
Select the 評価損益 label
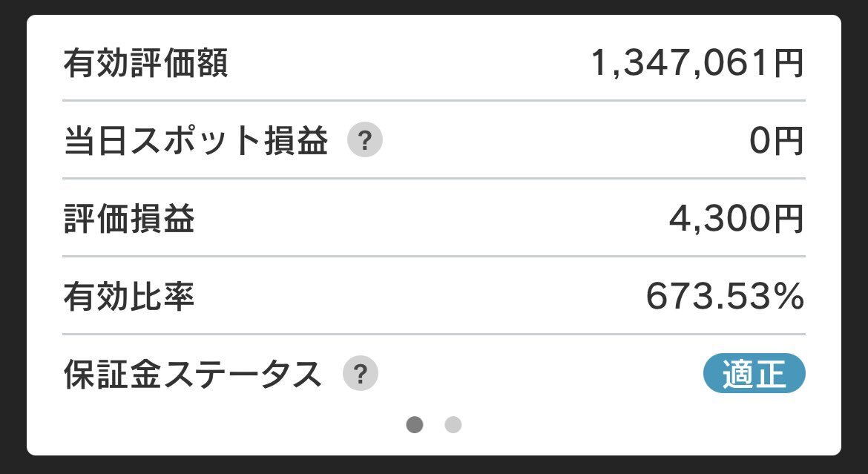click(129, 219)
